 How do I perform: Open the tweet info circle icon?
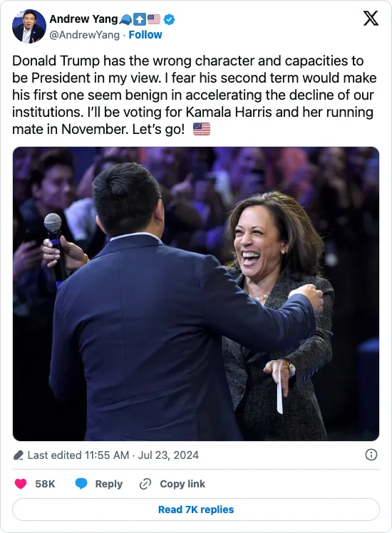371,455
